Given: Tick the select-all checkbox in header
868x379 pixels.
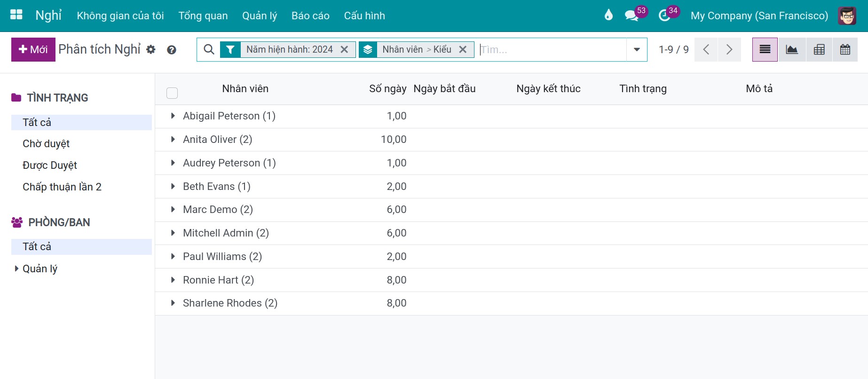Looking at the screenshot, I should tap(172, 93).
